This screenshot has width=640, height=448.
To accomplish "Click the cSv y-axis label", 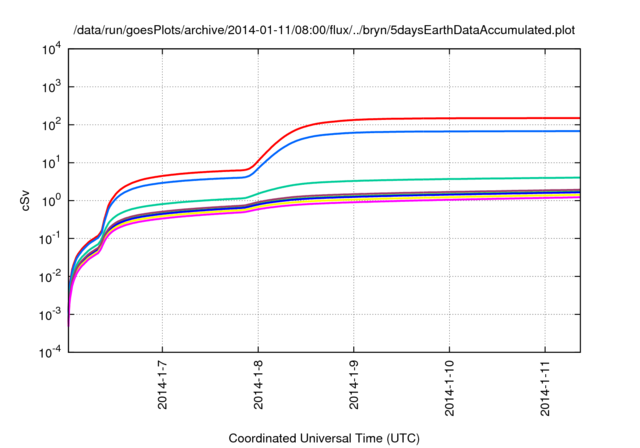I will (25, 200).
